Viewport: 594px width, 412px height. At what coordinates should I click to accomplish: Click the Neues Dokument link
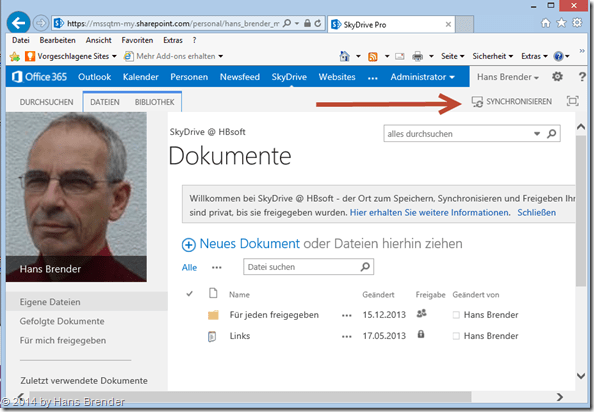pos(249,243)
